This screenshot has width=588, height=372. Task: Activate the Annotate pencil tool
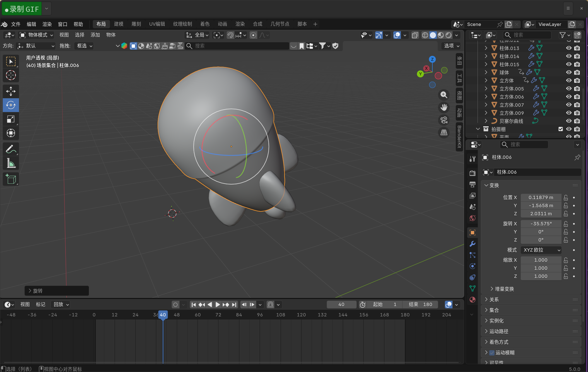click(11, 149)
